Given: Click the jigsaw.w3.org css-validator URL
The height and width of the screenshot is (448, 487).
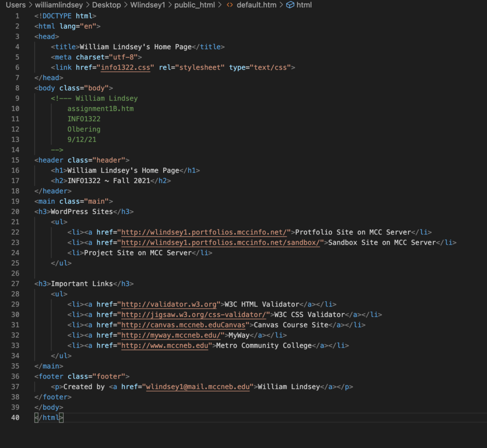Looking at the screenshot, I should click(194, 315).
